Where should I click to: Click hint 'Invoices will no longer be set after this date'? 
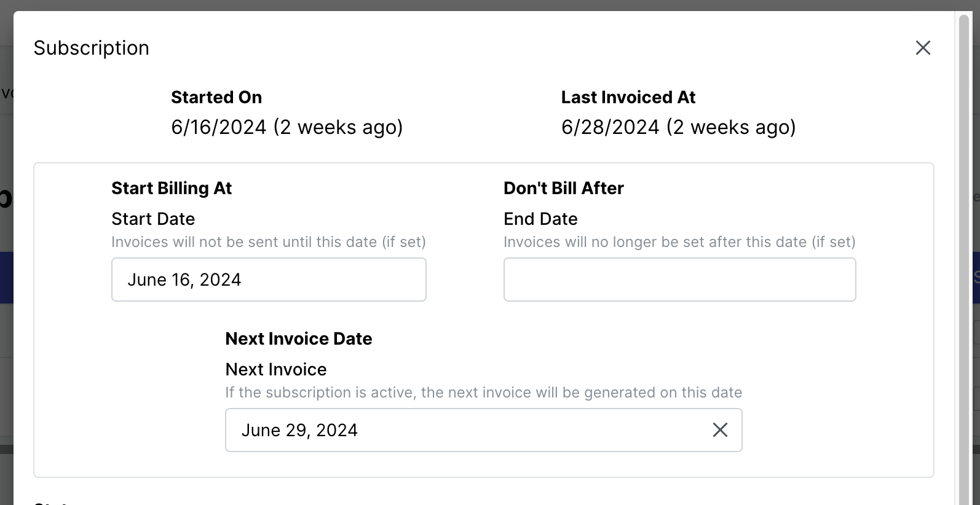tap(679, 242)
